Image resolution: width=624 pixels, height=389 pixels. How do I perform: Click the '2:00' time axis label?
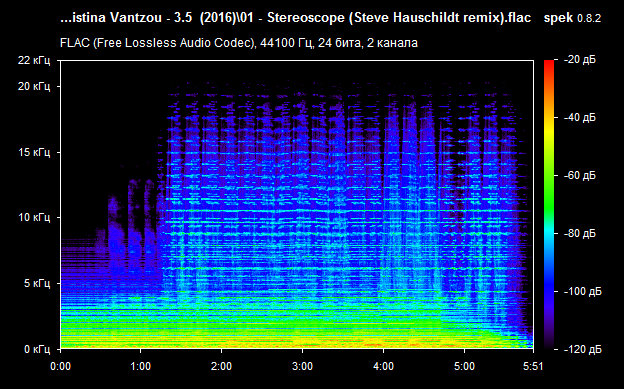coord(221,366)
